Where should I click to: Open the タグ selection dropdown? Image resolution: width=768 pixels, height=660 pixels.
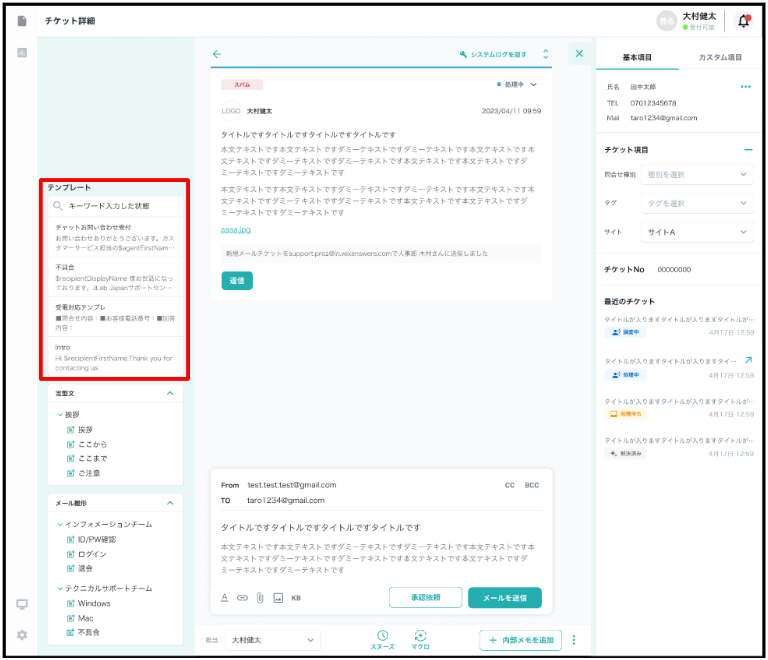[696, 203]
